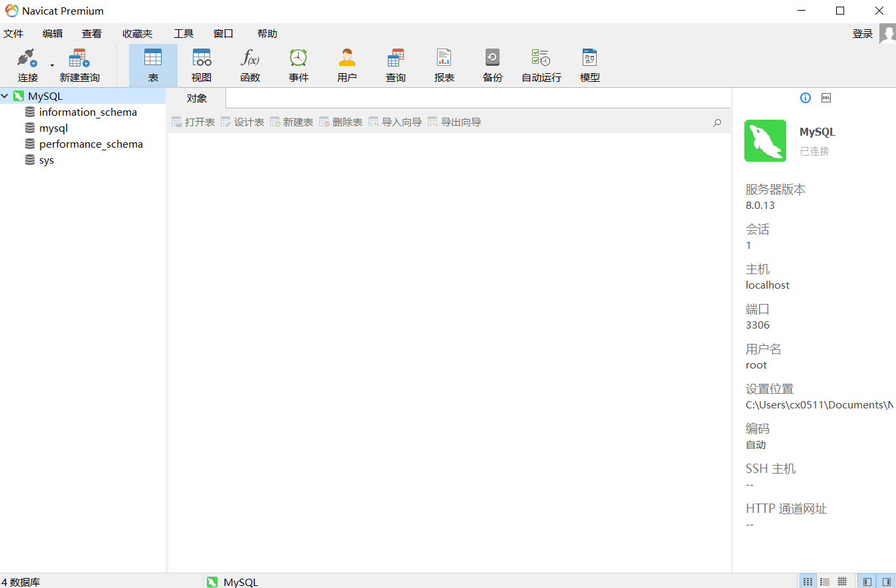Image resolution: width=896 pixels, height=588 pixels.
Task: Open the User (用户) toolbar icon
Action: (347, 65)
